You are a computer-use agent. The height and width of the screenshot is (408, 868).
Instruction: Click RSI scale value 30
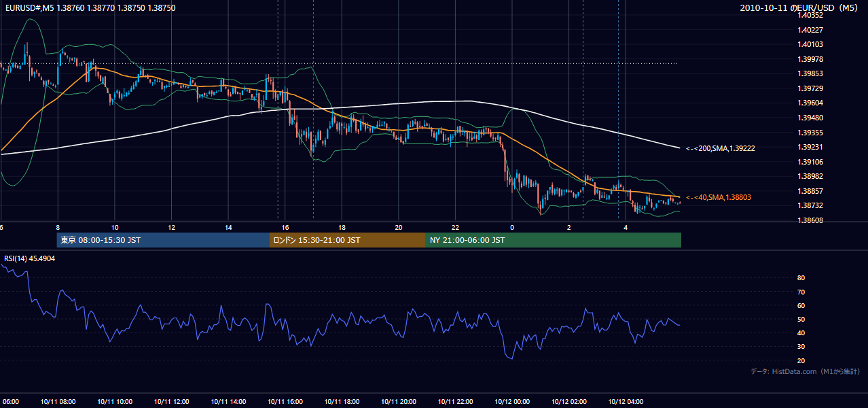click(x=801, y=347)
